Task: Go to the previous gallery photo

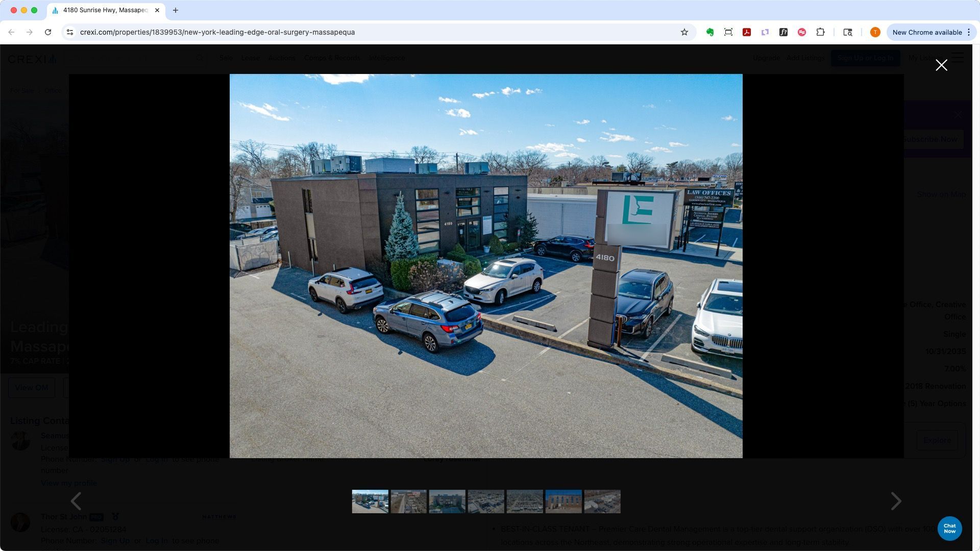Action: coord(76,501)
